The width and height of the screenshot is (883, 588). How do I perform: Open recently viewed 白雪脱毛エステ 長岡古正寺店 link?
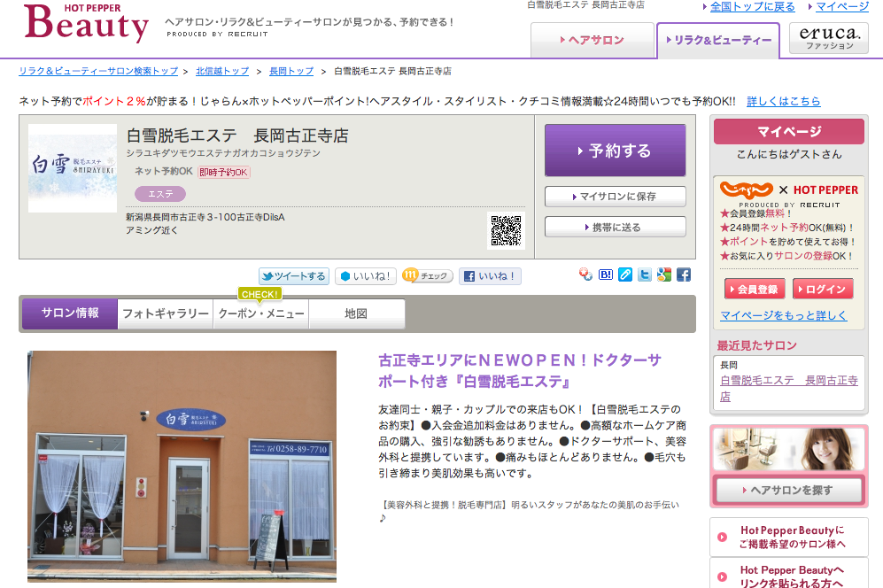coord(789,389)
